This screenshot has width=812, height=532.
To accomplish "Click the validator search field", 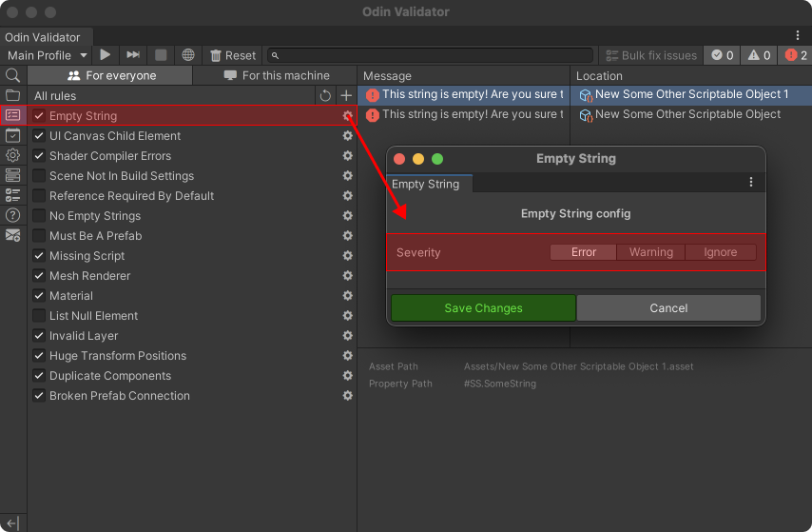I will point(430,55).
